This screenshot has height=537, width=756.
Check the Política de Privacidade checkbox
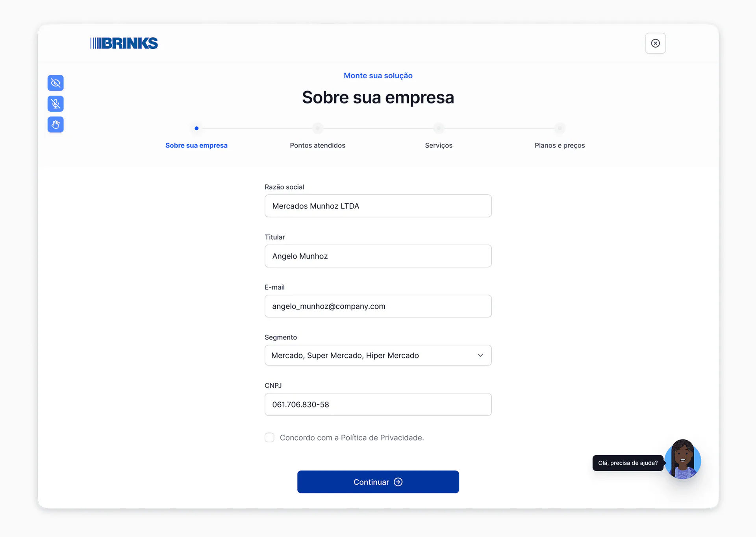point(269,437)
